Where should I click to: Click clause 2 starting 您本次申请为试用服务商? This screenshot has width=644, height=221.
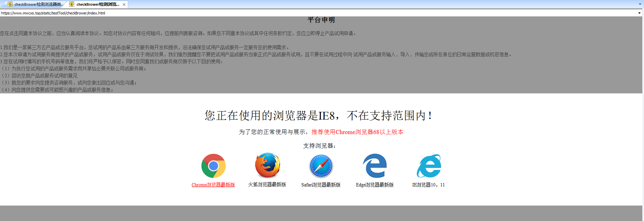point(256,54)
